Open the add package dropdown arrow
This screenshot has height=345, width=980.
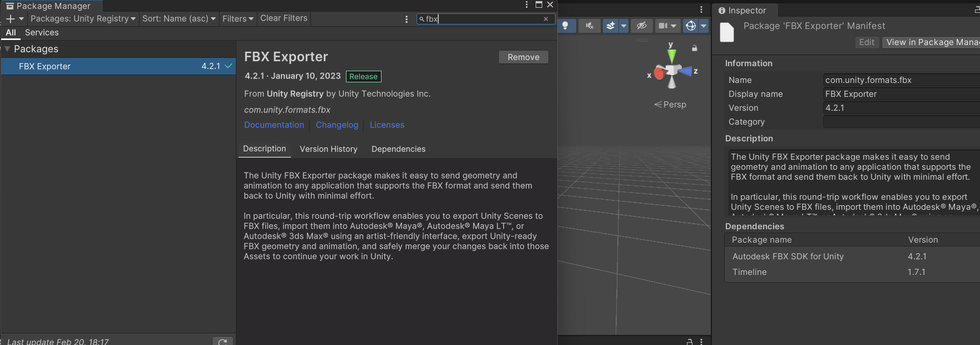coord(22,18)
